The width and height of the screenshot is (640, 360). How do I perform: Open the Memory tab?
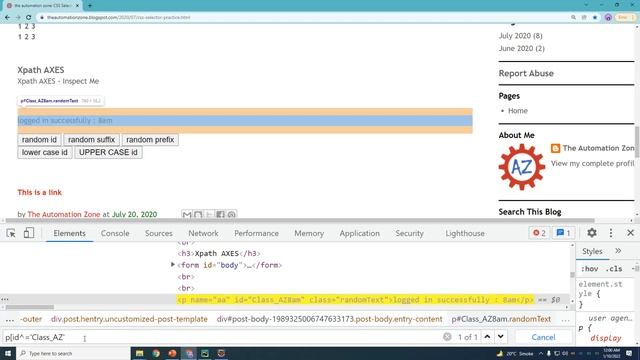coord(309,233)
